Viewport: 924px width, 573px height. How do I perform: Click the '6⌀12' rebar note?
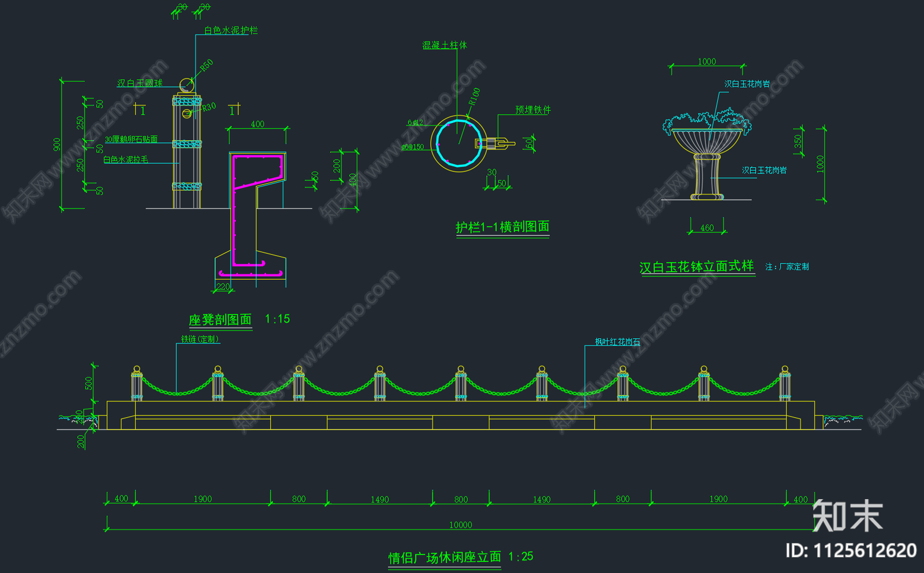click(415, 122)
